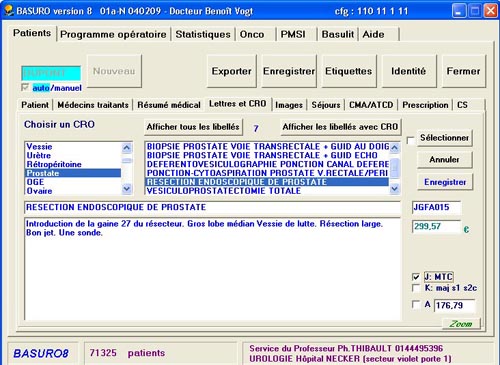Click procedure list scroll up arrow
The image size is (500, 365).
pos(395,148)
